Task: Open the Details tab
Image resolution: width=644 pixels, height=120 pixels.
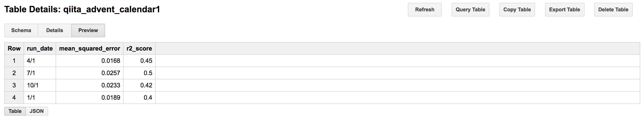Action: [54, 30]
